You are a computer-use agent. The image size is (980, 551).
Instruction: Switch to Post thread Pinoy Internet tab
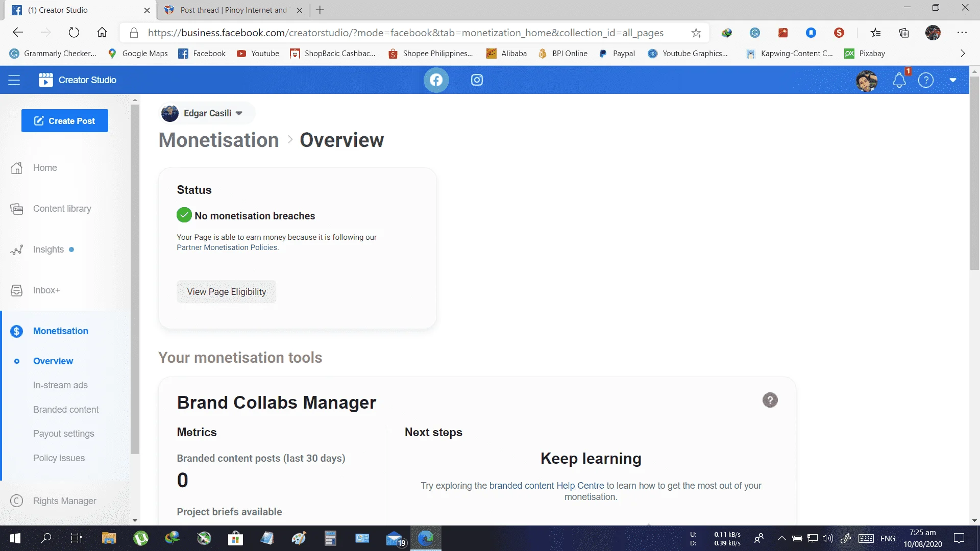[233, 10]
